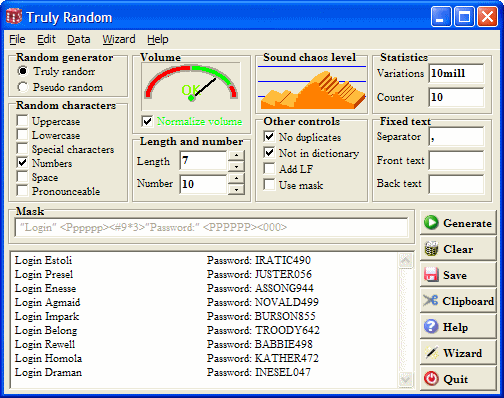Enable the Special characters checkbox

tap(22, 149)
